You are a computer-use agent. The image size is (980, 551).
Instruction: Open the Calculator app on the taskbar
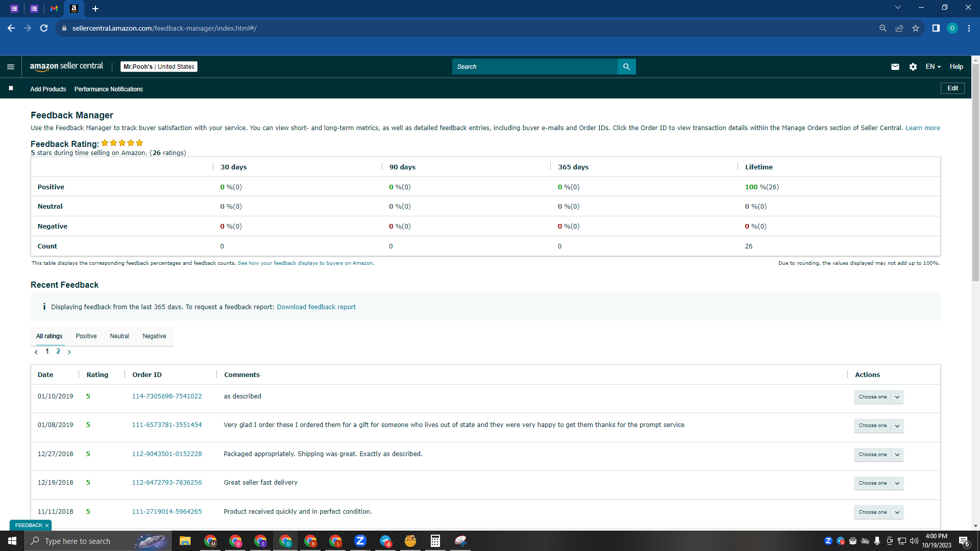[435, 541]
